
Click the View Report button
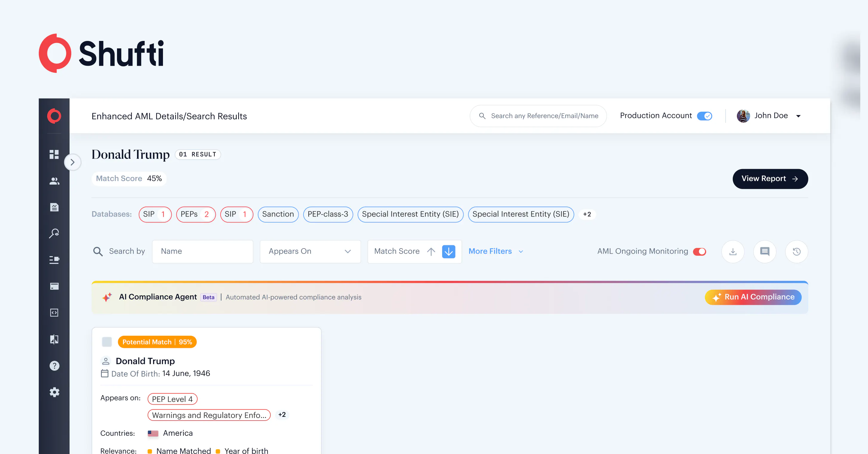pyautogui.click(x=770, y=179)
